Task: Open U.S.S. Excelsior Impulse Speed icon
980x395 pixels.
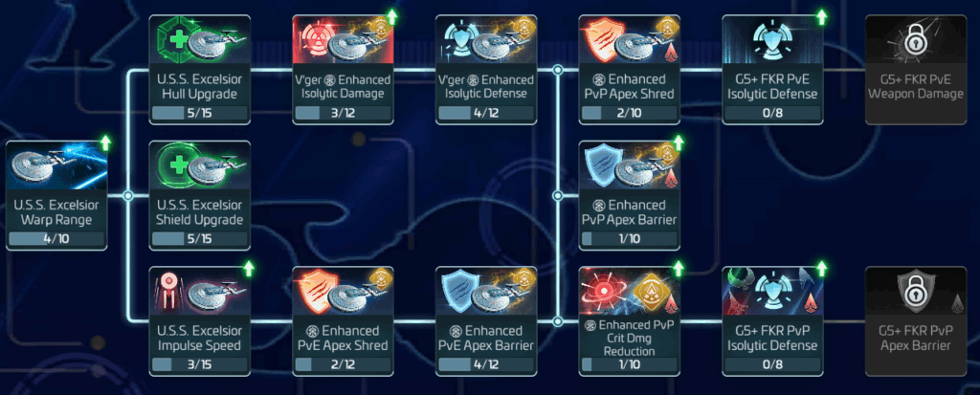Action: point(199,292)
